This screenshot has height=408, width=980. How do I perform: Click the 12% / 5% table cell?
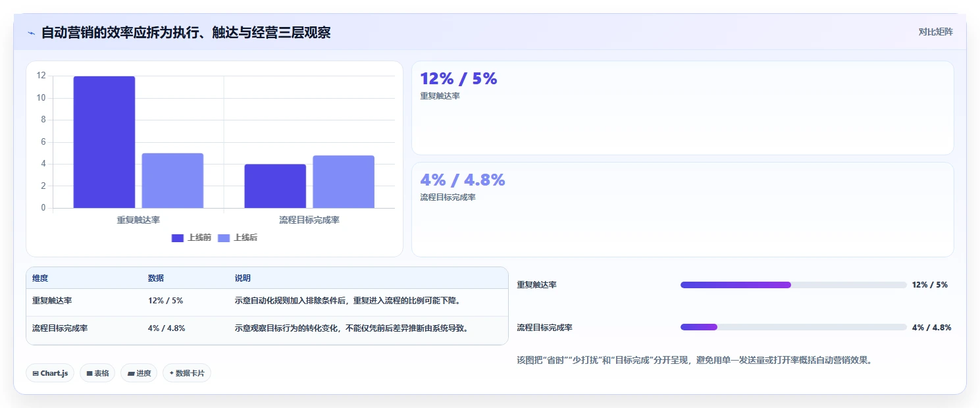[x=166, y=301]
